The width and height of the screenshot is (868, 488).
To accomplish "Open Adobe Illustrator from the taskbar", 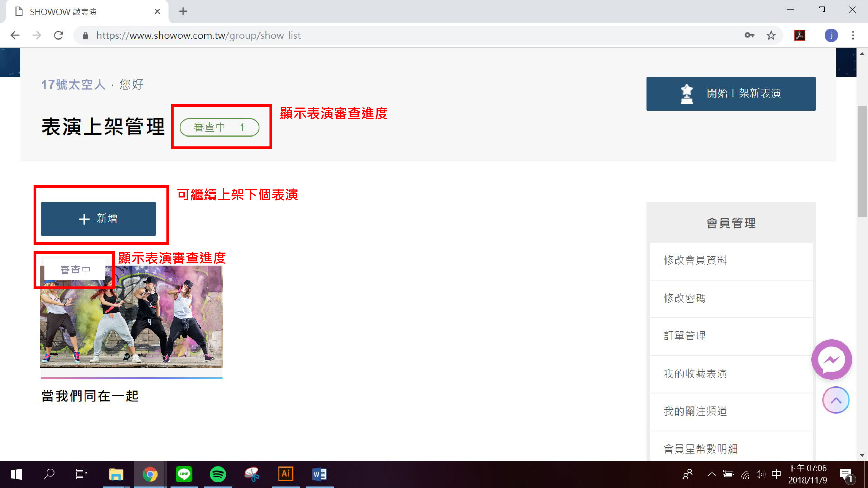I will pos(286,474).
